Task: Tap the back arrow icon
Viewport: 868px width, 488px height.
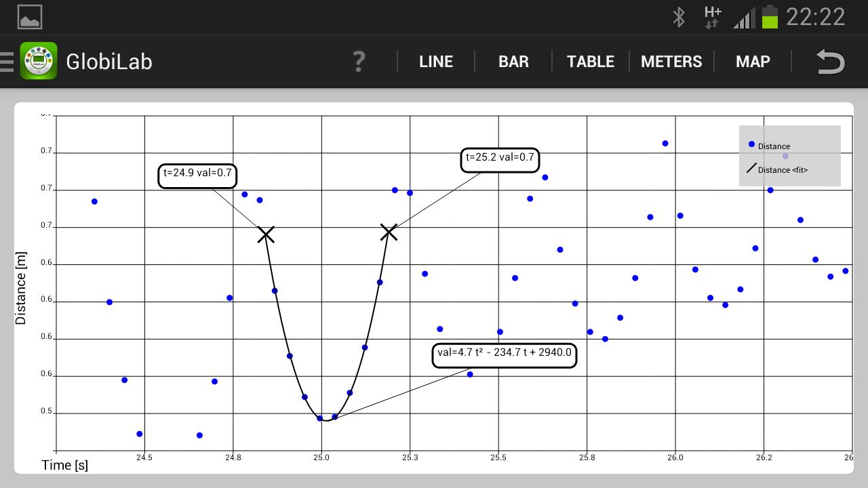Action: [x=830, y=62]
